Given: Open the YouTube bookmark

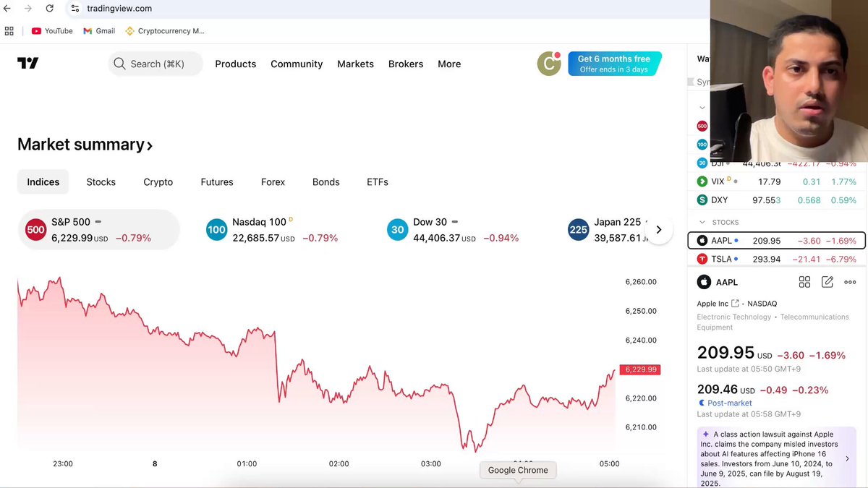Looking at the screenshot, I should pyautogui.click(x=52, y=31).
